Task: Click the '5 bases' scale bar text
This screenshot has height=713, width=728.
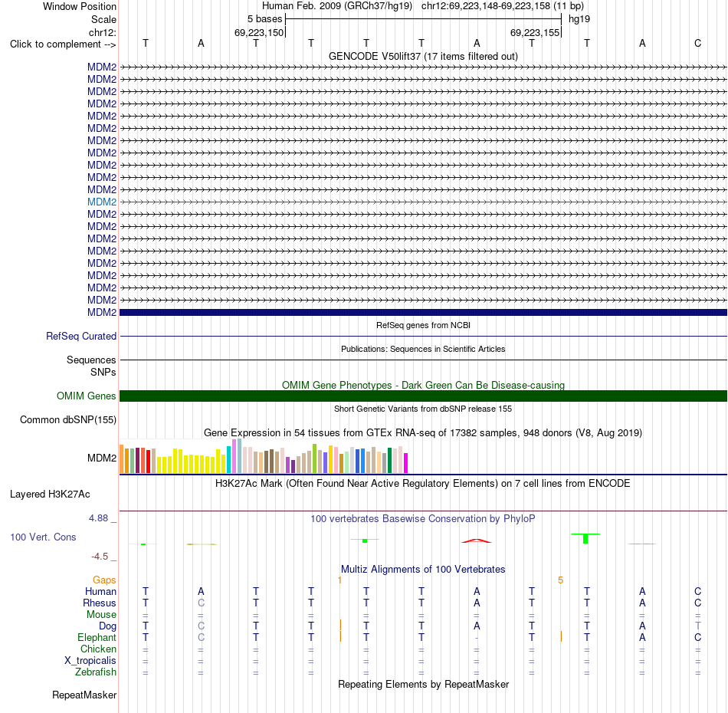Action: pos(264,19)
